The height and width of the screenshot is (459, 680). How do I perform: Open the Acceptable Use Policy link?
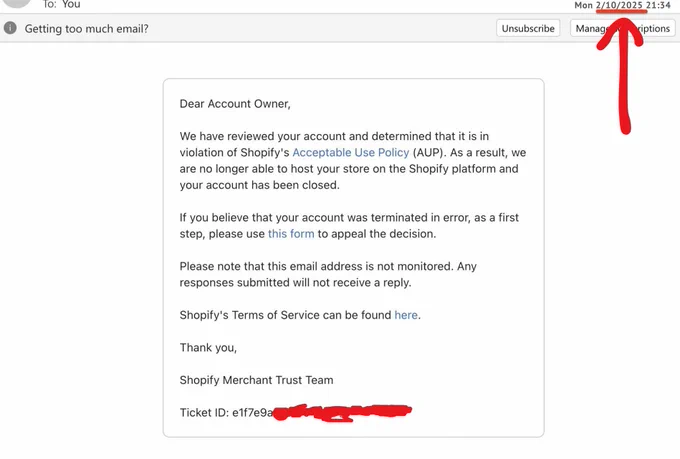pos(351,153)
